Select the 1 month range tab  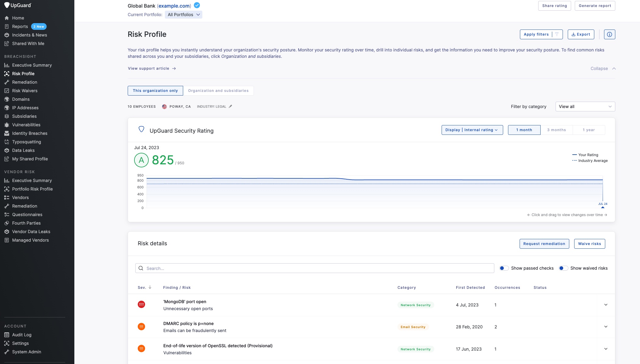(524, 130)
